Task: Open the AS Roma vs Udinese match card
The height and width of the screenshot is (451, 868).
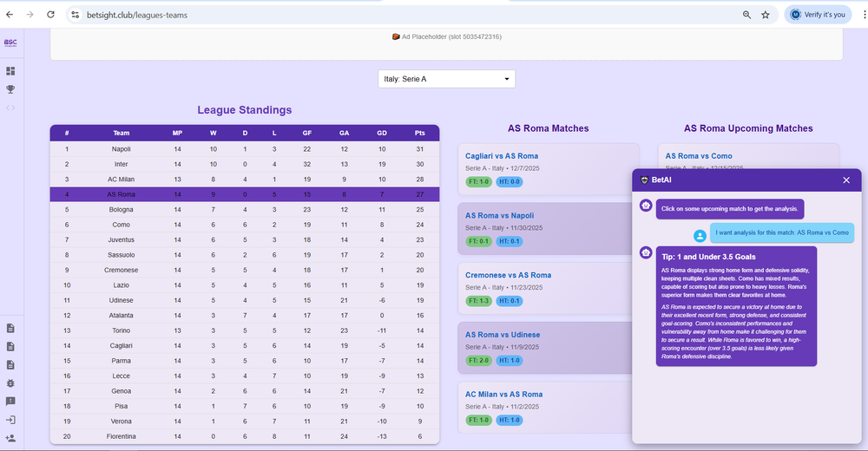Action: (503, 335)
